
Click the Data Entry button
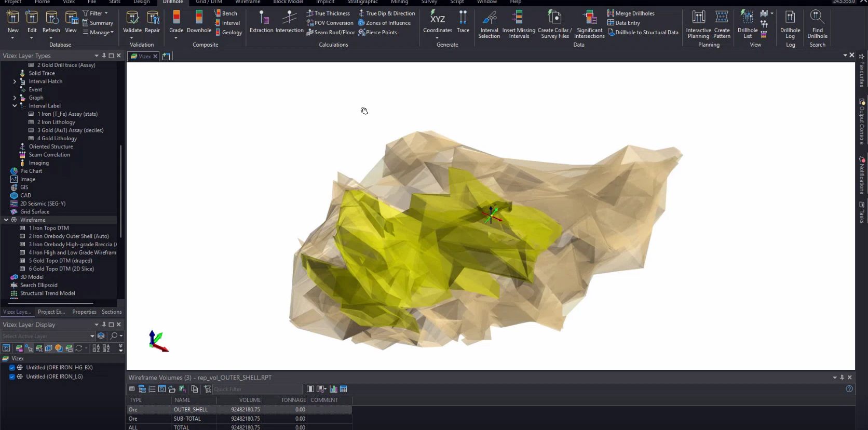pyautogui.click(x=623, y=23)
